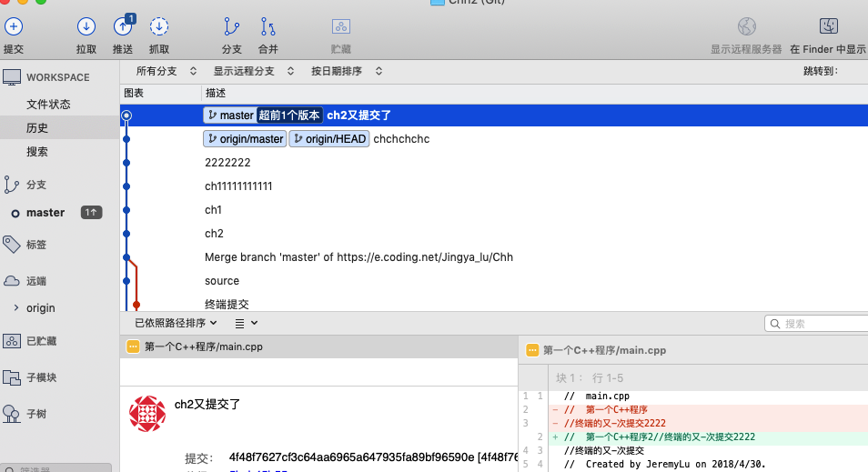Click the 1↑ ahead badge next to master
Image resolution: width=868 pixels, height=472 pixels.
(91, 213)
